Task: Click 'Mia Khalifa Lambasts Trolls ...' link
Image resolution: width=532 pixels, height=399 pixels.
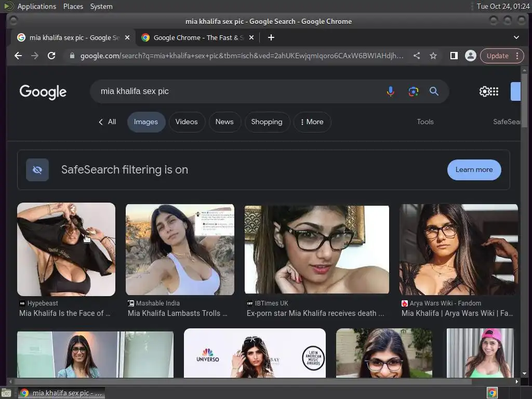Action: pyautogui.click(x=178, y=313)
